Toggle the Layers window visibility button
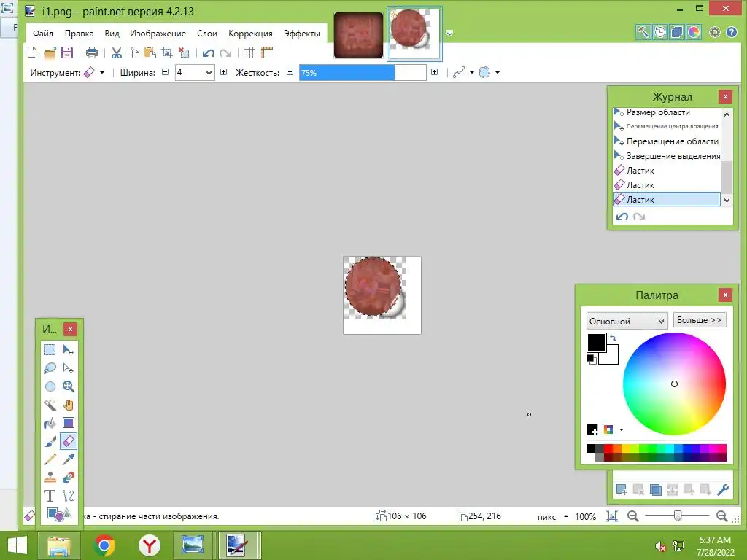Image resolution: width=747 pixels, height=560 pixels. 676,32
